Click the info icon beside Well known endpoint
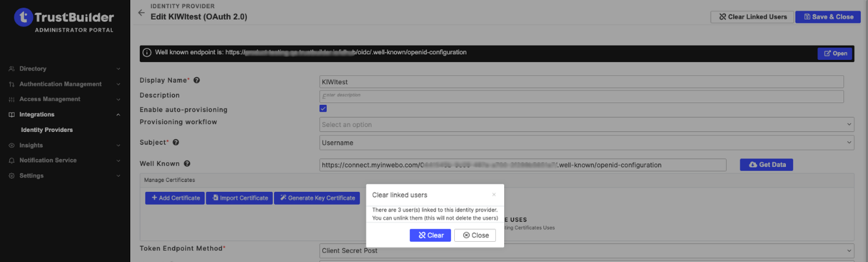This screenshot has height=262, width=868. coord(147,53)
